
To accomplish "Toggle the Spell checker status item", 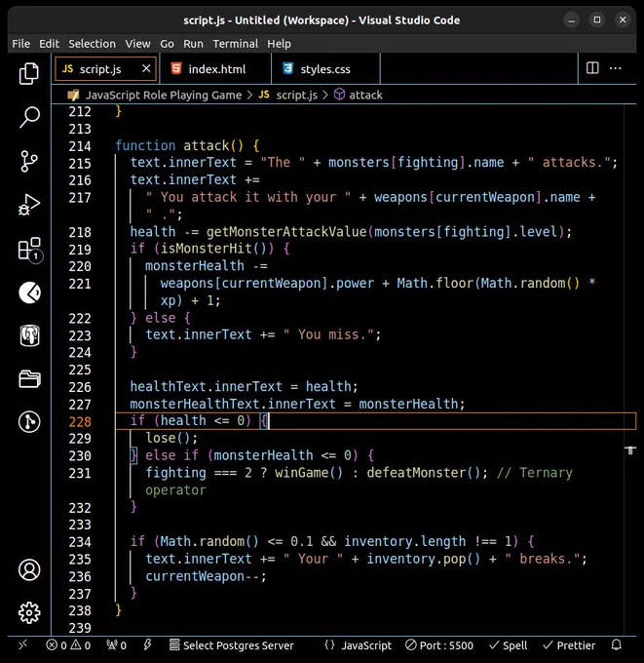I will click(508, 645).
